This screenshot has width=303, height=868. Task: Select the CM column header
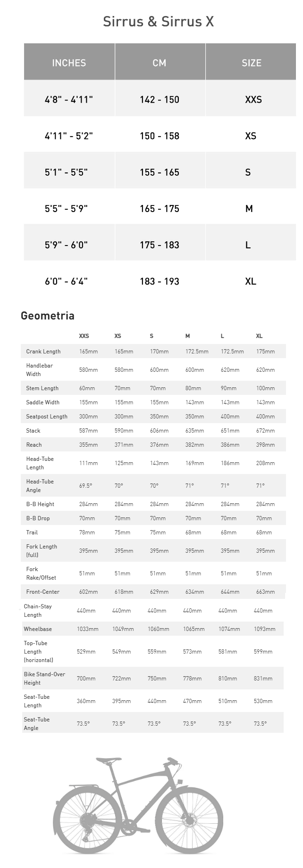coord(160,63)
